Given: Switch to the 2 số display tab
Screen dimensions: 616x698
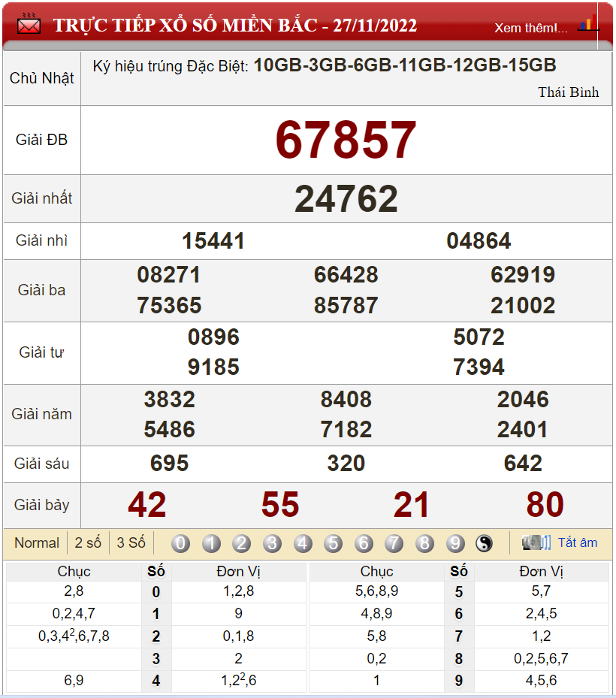Looking at the screenshot, I should coord(88,542).
